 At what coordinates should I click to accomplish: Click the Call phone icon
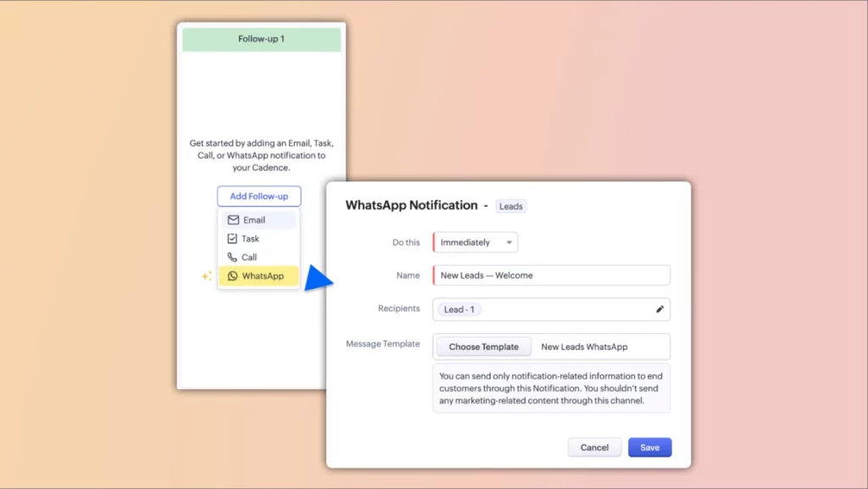(232, 258)
